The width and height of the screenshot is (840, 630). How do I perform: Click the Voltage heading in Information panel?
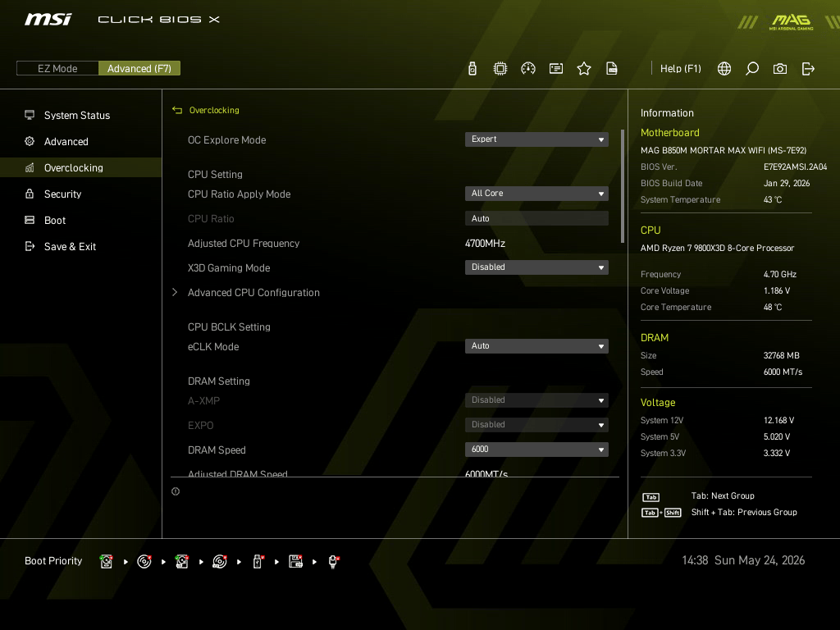coord(658,402)
